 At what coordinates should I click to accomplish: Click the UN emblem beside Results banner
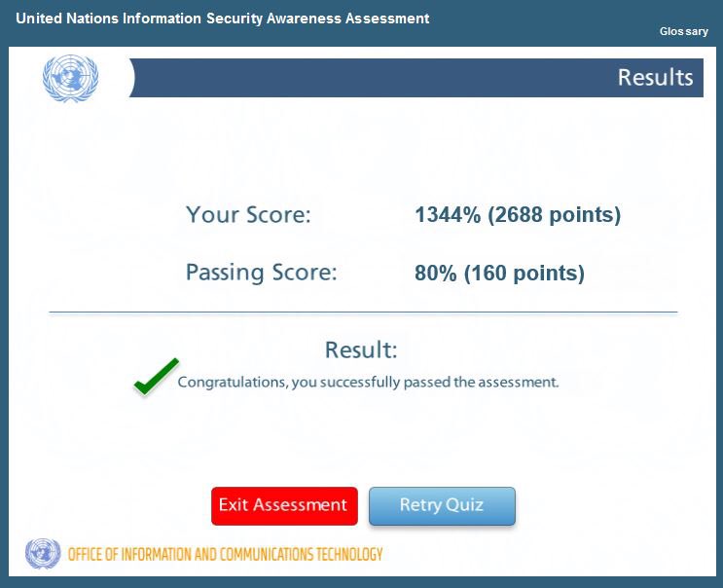pos(70,78)
